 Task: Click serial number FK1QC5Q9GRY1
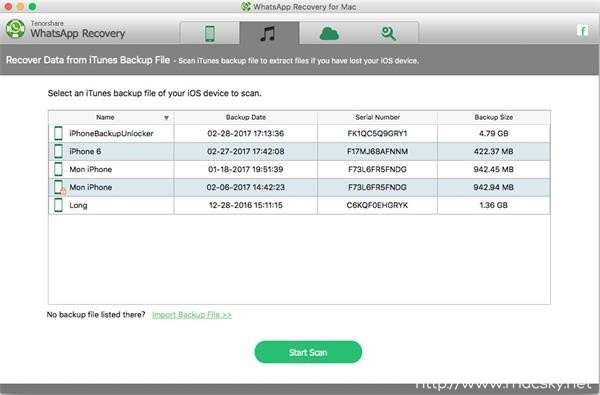pos(377,133)
